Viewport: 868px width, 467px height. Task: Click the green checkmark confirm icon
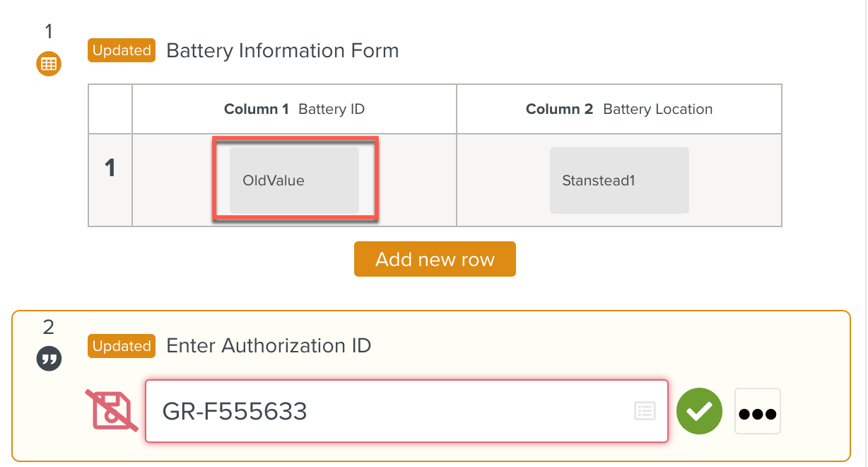click(699, 411)
